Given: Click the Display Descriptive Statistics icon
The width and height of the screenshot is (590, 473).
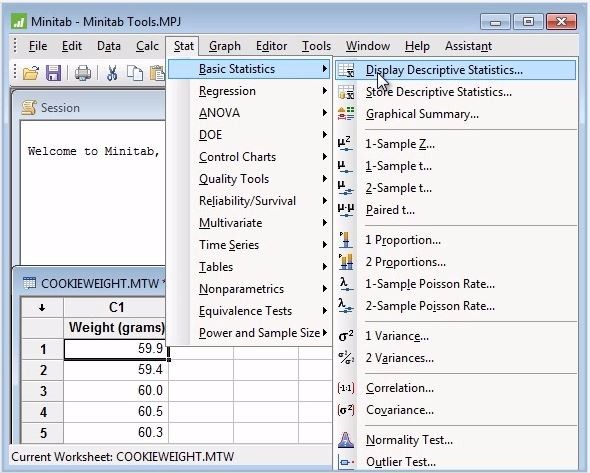Looking at the screenshot, I should coord(346,70).
